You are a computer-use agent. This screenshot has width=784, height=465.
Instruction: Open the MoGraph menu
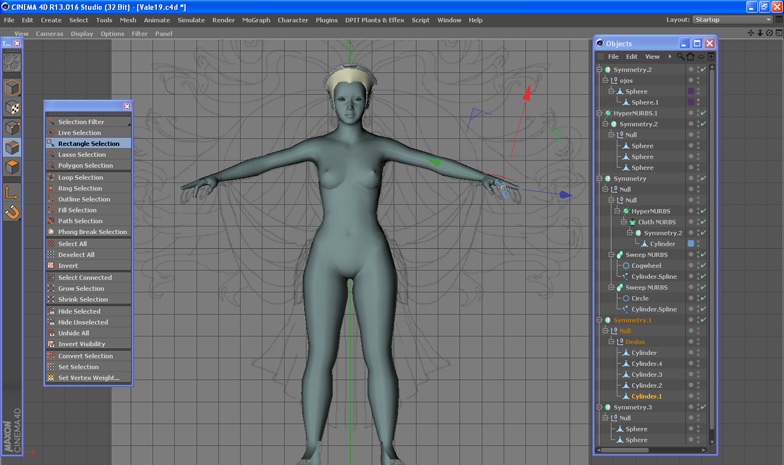(x=256, y=20)
